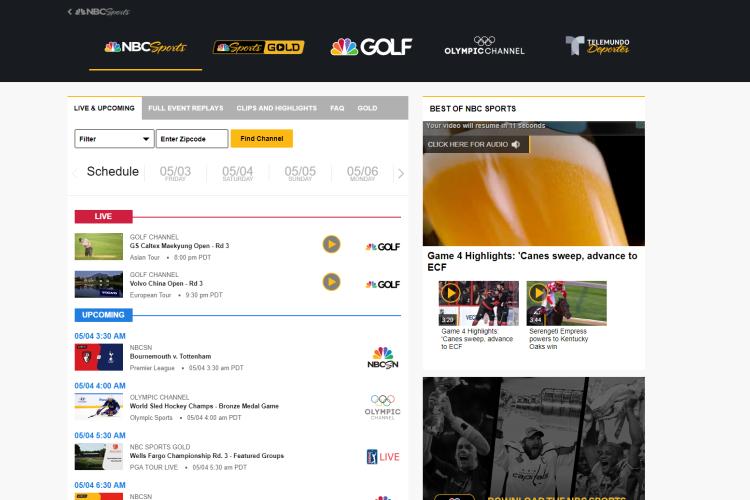Open 'Canes sweep, advance to ECF caption

point(477,339)
